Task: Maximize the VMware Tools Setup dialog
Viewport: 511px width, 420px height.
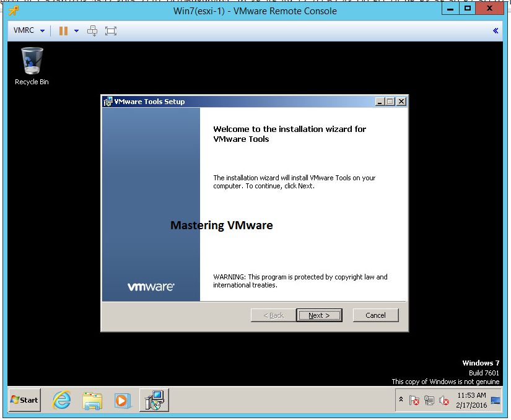Action: point(390,102)
